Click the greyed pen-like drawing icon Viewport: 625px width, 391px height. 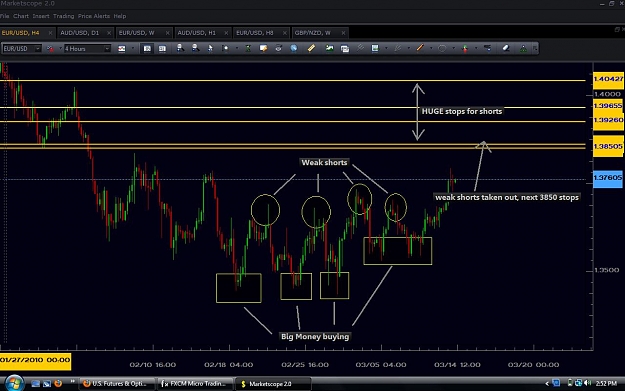click(397, 48)
